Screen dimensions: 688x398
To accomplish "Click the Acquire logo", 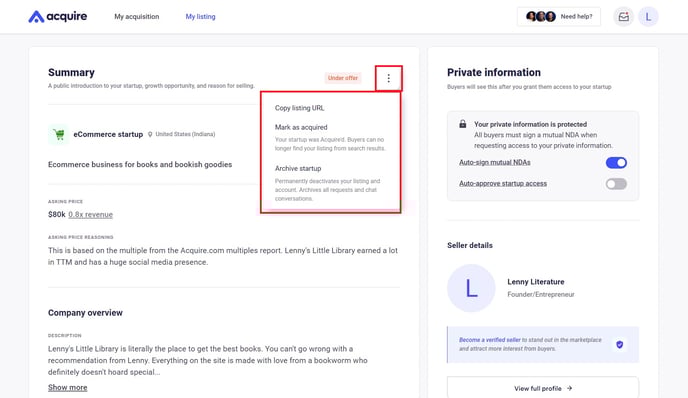I will (x=57, y=17).
